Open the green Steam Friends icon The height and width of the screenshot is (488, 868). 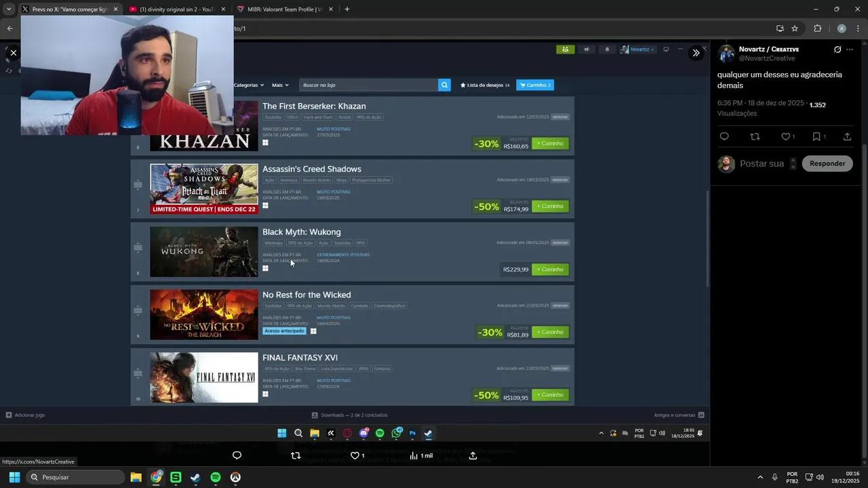(x=566, y=49)
